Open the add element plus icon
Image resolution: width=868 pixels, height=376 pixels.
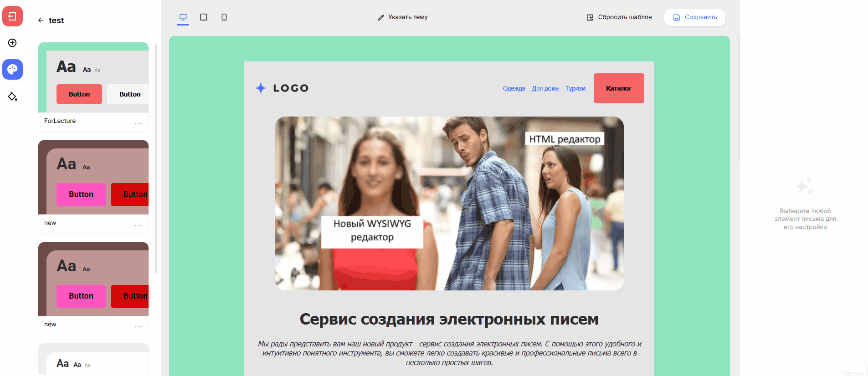click(12, 43)
